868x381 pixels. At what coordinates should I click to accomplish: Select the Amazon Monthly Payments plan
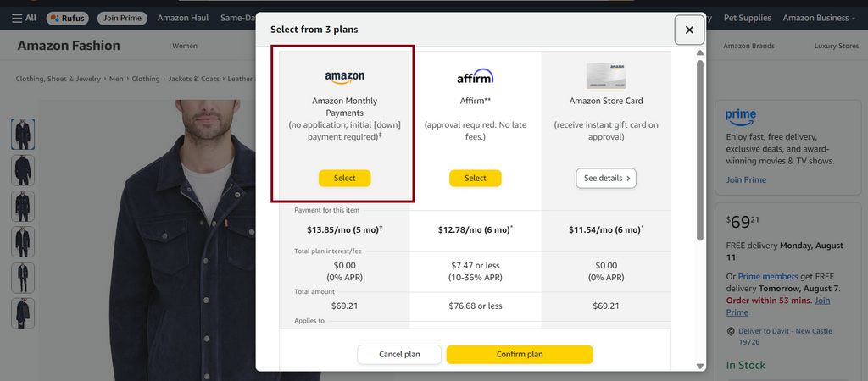[344, 178]
